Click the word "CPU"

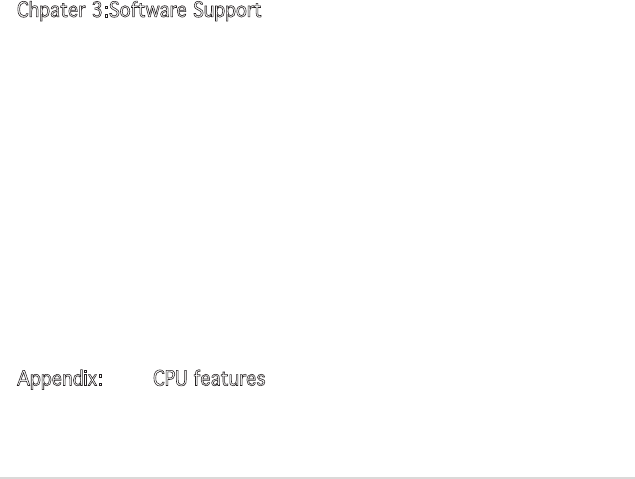point(170,380)
